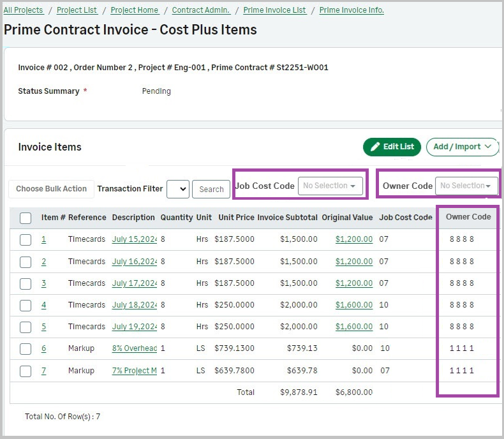The width and height of the screenshot is (504, 439).
Task: Click the Quantity column header
Action: [x=177, y=218]
